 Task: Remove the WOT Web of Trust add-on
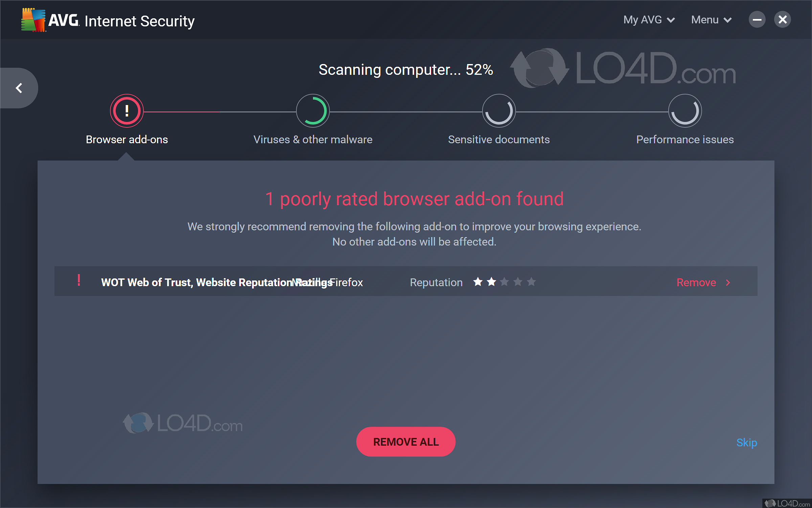point(696,282)
